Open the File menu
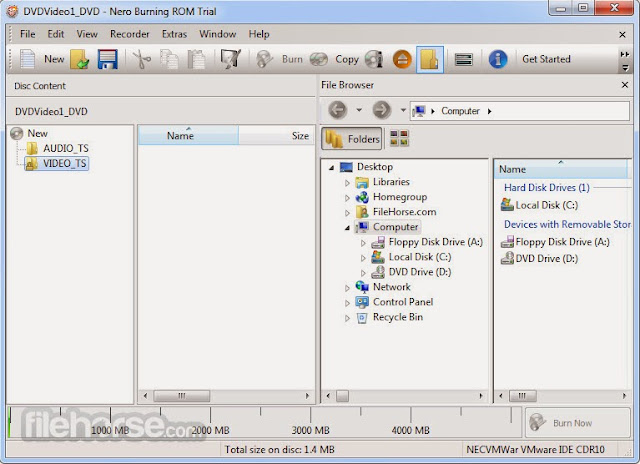Image resolution: width=640 pixels, height=464 pixels. click(27, 34)
